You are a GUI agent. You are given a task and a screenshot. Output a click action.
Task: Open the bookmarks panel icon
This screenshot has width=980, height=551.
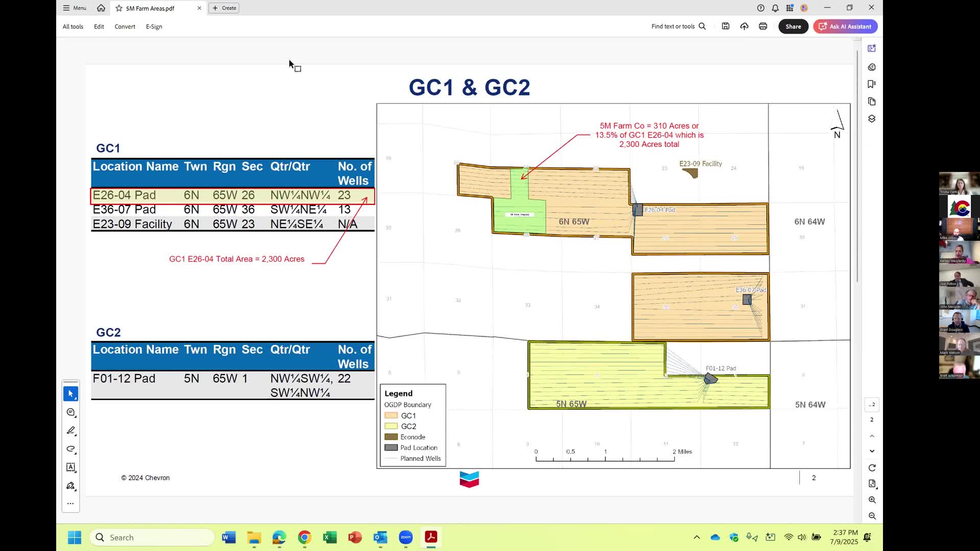(872, 84)
